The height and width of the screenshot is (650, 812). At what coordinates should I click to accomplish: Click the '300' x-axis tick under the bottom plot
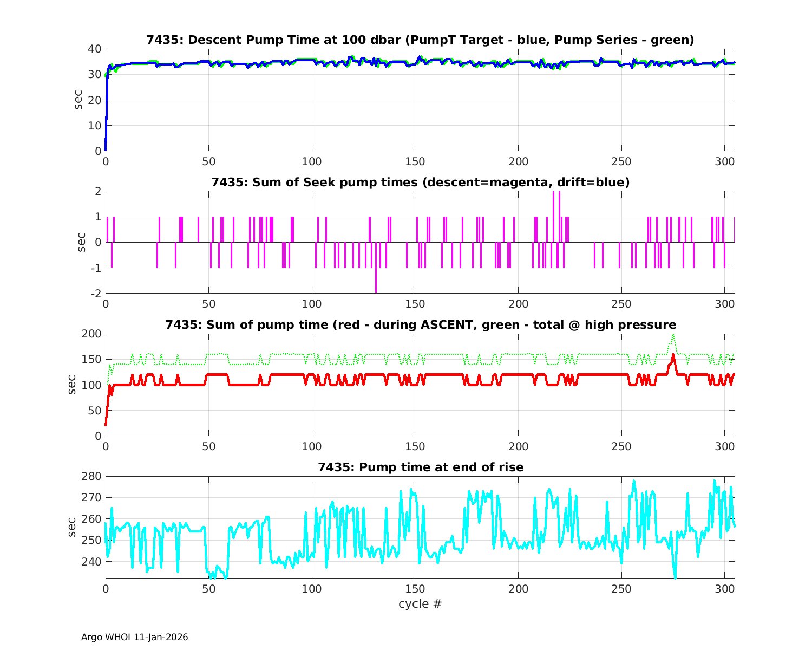(x=724, y=588)
